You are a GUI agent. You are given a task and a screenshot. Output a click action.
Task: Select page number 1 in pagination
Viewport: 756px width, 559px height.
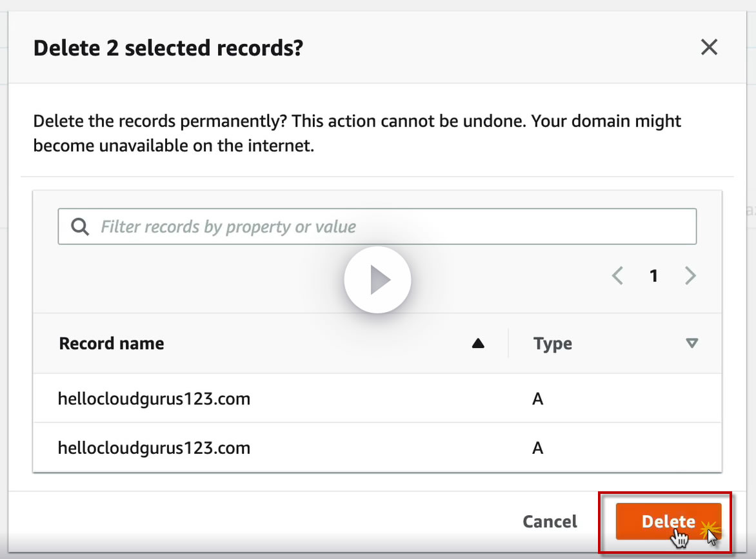pyautogui.click(x=653, y=277)
